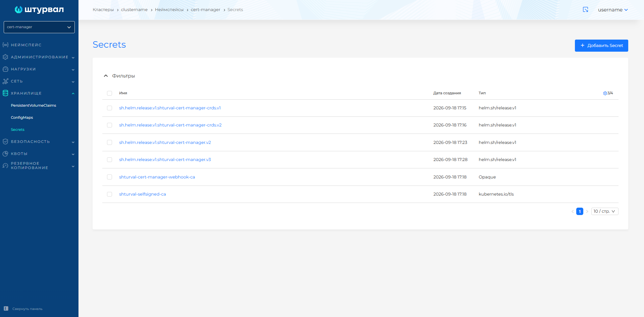This screenshot has height=317, width=644.
Task: Click the Квоты pie chart icon
Action: point(5,154)
